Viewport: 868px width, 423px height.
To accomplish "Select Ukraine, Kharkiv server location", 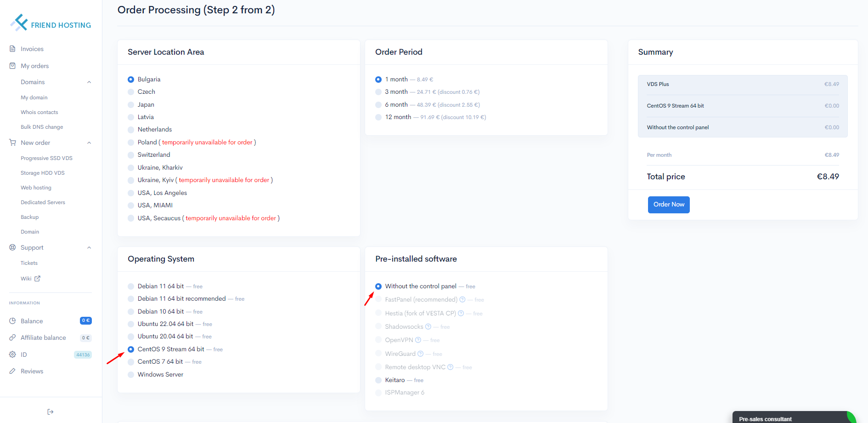I will pos(131,168).
